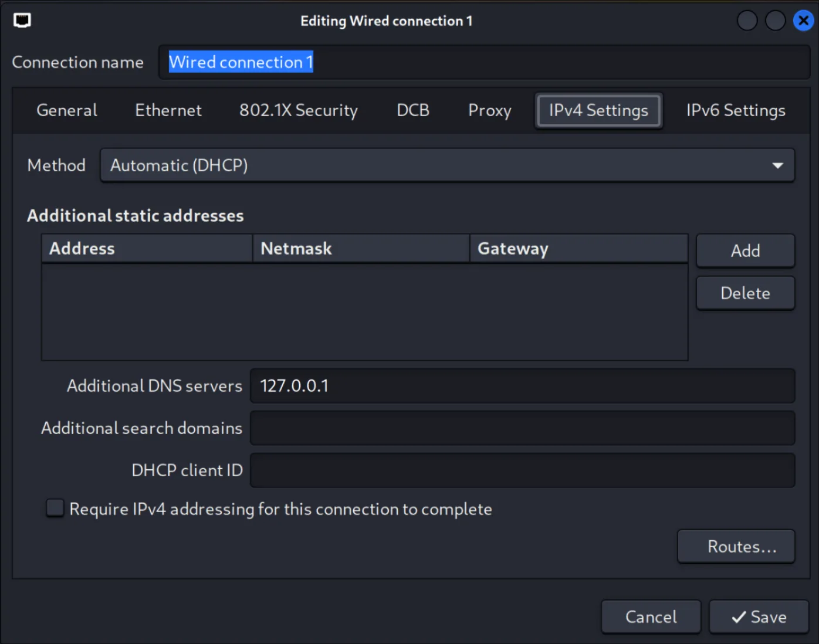This screenshot has height=644, width=819.
Task: Switch to the DCB tab
Action: click(x=413, y=110)
